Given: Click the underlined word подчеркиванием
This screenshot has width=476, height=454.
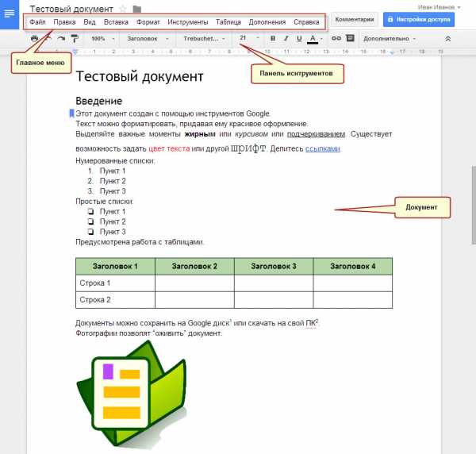Looking at the screenshot, I should pyautogui.click(x=316, y=134).
